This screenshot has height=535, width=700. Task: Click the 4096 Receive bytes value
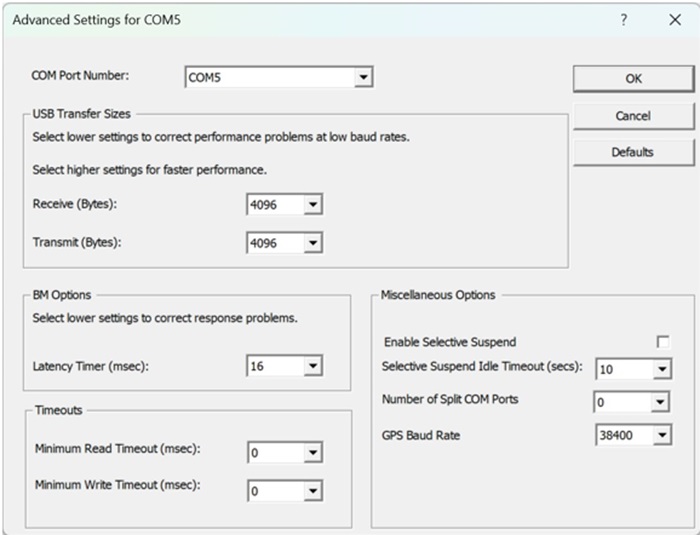click(274, 205)
